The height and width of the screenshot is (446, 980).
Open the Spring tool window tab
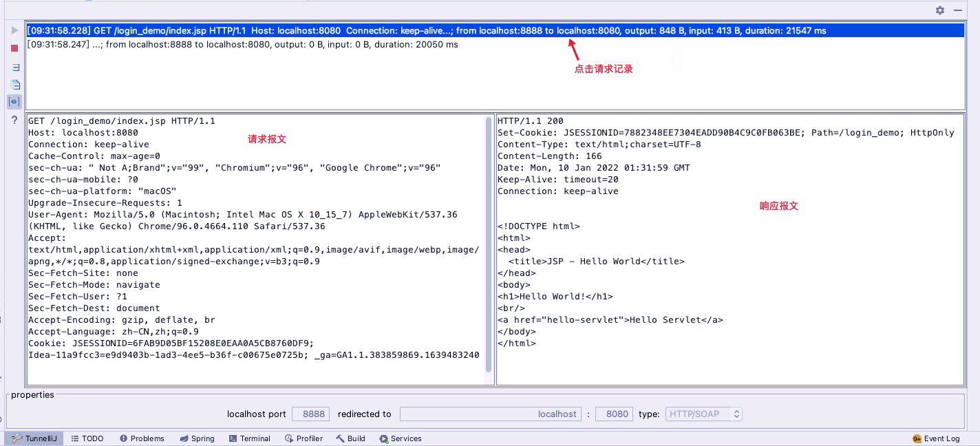pos(197,438)
